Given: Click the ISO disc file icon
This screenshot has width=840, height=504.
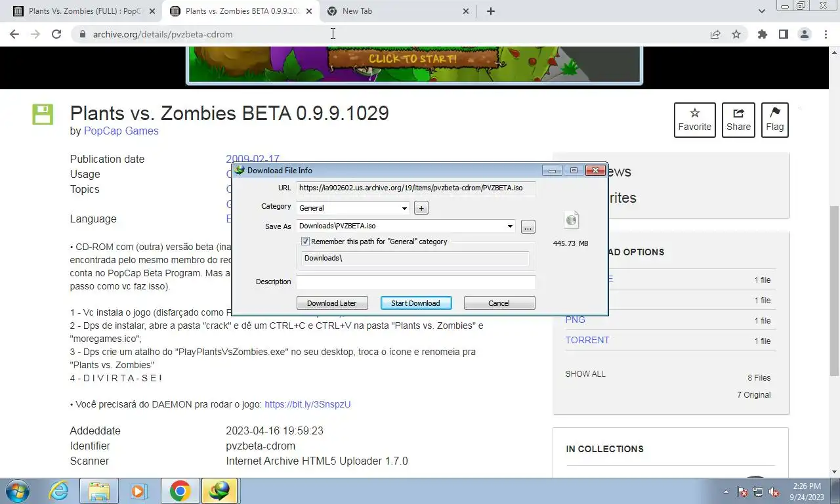Looking at the screenshot, I should pyautogui.click(x=572, y=220).
